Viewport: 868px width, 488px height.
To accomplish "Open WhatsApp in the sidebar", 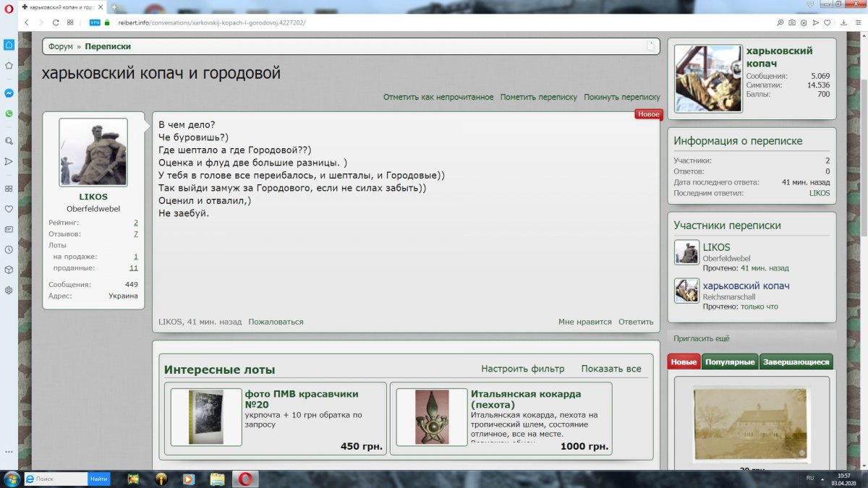I will [x=9, y=114].
